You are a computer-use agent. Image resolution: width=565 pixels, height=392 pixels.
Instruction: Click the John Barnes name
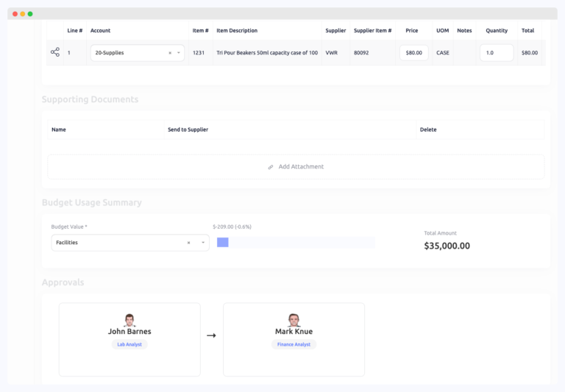[x=129, y=332]
